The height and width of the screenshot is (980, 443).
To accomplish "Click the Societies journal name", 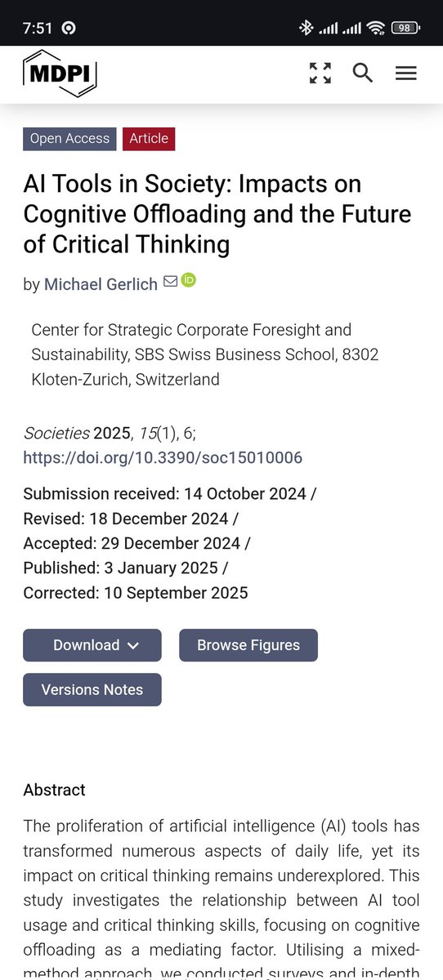I will pos(56,433).
